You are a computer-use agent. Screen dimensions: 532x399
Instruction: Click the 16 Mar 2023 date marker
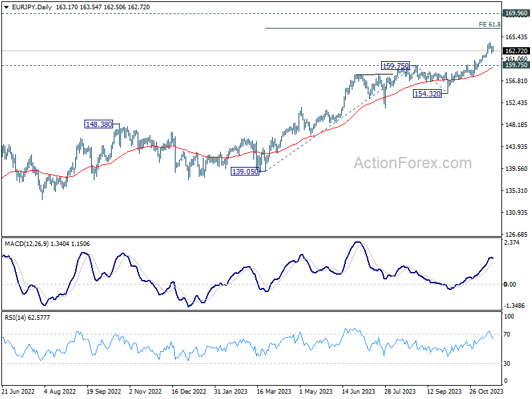[274, 391]
